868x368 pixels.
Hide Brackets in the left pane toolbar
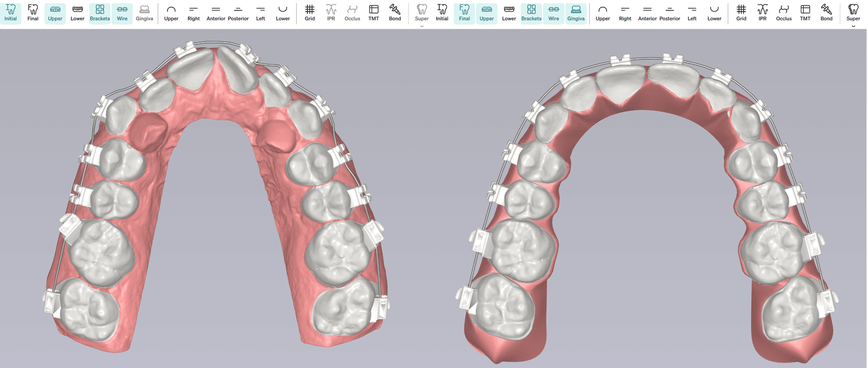[99, 13]
